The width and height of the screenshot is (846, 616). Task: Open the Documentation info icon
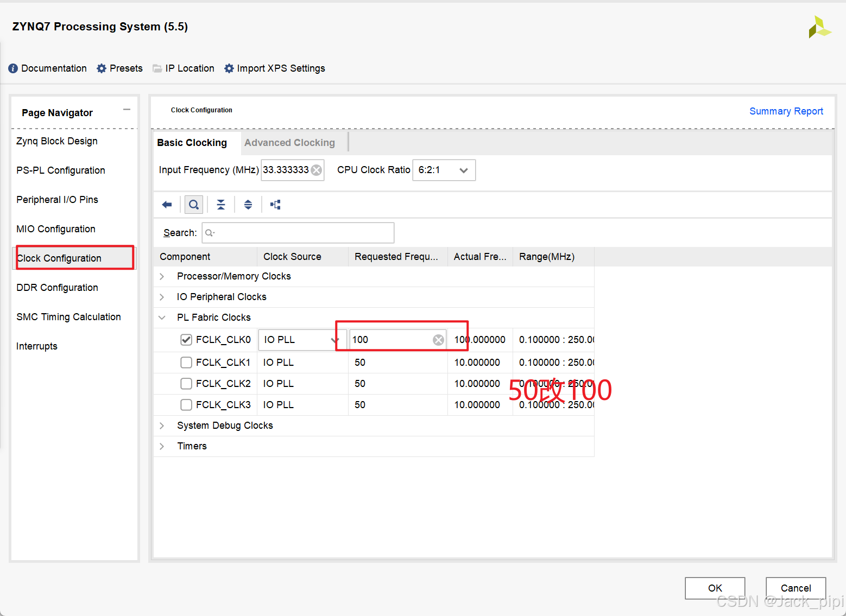coord(13,68)
